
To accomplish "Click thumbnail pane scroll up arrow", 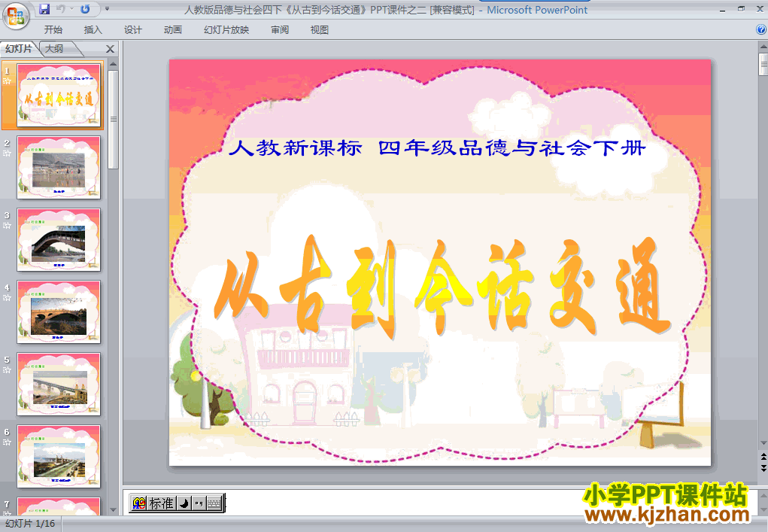I will click(x=113, y=64).
